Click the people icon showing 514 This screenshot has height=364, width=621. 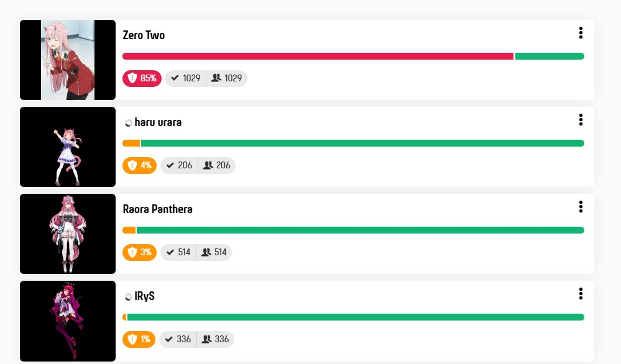(x=214, y=252)
